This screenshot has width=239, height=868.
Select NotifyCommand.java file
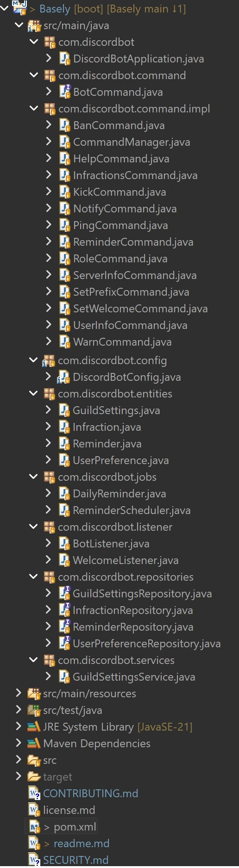[125, 209]
